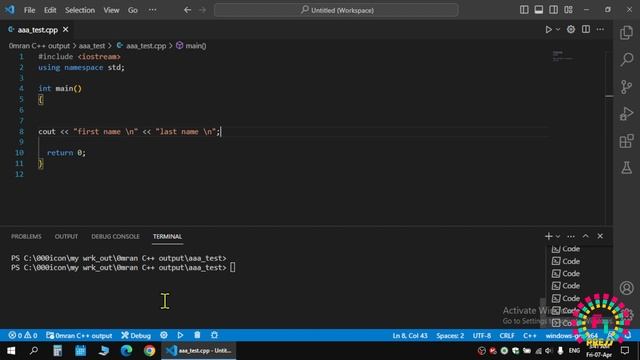Screen dimensions: 640x360
Task: Click 'Ln 8, Col 43' in status bar
Action: (x=410, y=336)
